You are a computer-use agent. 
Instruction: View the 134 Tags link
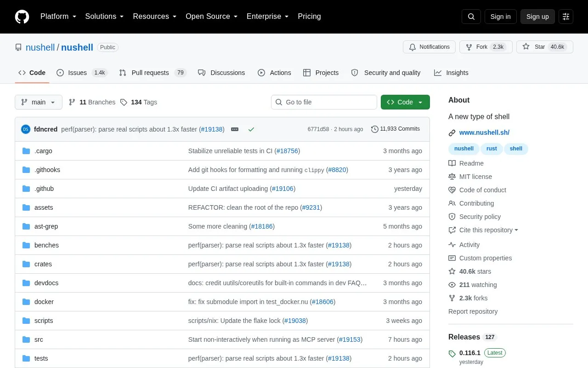coord(139,102)
